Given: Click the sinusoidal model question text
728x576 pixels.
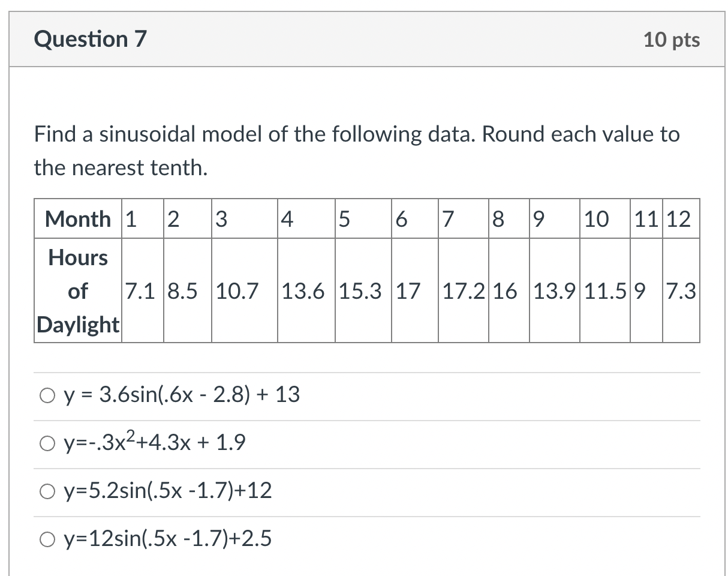Looking at the screenshot, I should [356, 150].
